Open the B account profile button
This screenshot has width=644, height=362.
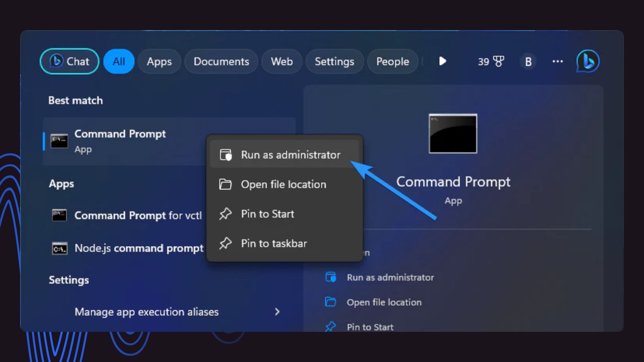coord(528,61)
